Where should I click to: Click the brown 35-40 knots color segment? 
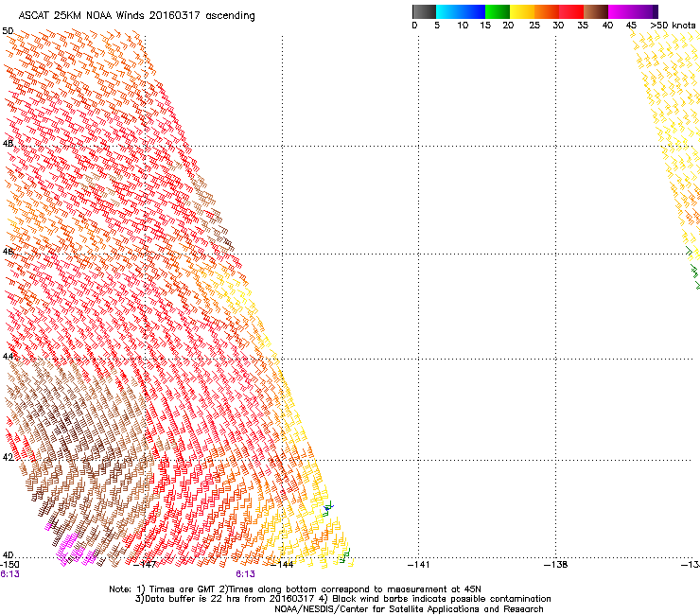click(596, 11)
